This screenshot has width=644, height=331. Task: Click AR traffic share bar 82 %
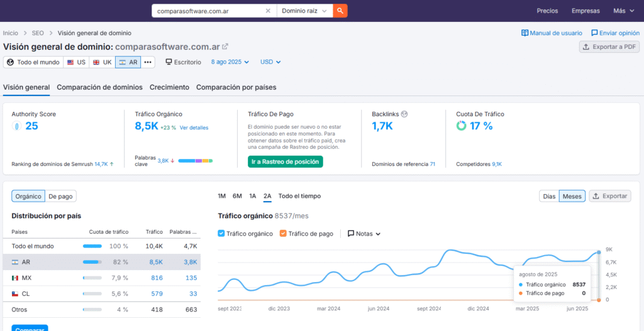pyautogui.click(x=92, y=262)
